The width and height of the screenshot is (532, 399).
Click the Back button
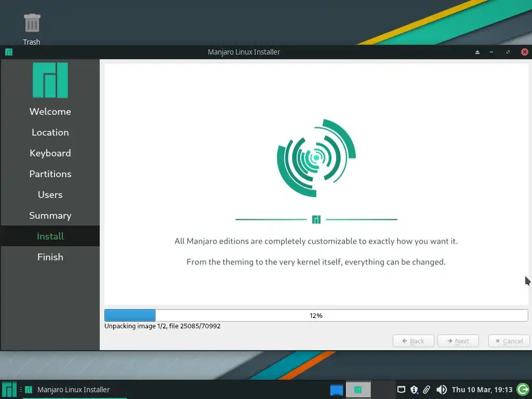(x=413, y=341)
